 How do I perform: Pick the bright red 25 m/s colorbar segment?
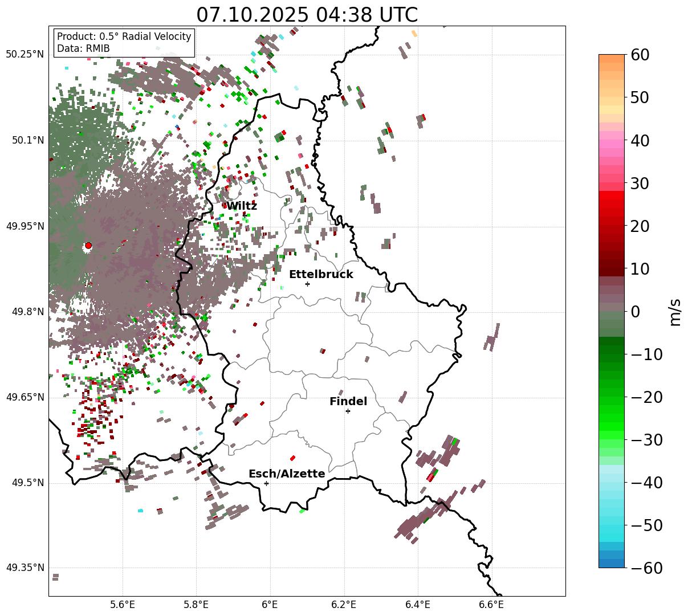coord(612,204)
